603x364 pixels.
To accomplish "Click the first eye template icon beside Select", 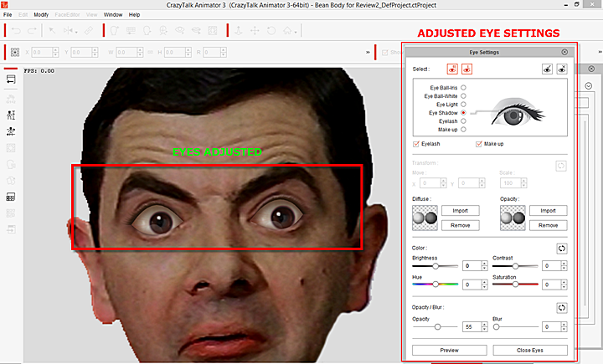I will (548, 70).
